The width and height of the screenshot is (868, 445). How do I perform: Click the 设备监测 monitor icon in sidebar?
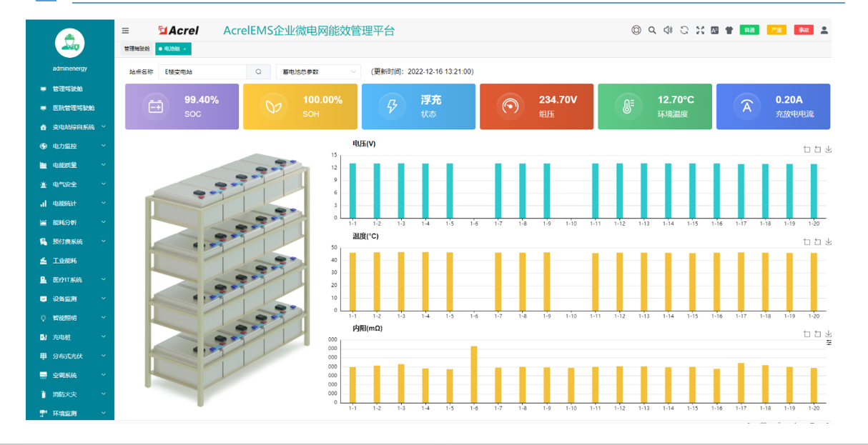pyautogui.click(x=44, y=299)
